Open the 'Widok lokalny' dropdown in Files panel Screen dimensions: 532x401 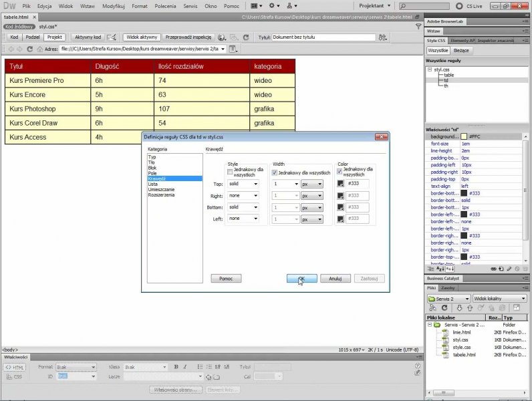(x=499, y=298)
